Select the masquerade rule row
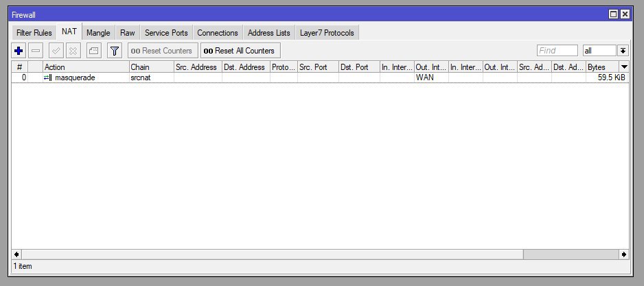This screenshot has height=286, width=644. tap(320, 78)
